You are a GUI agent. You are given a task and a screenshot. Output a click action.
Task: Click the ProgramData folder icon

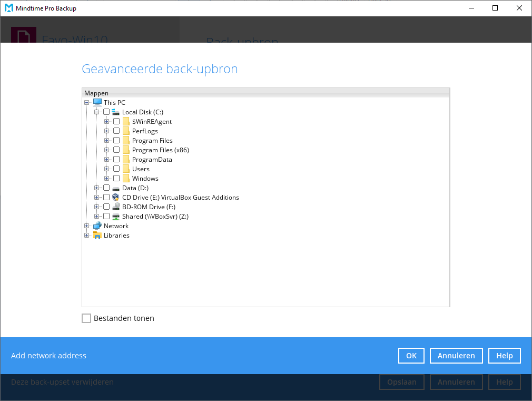[126, 159]
